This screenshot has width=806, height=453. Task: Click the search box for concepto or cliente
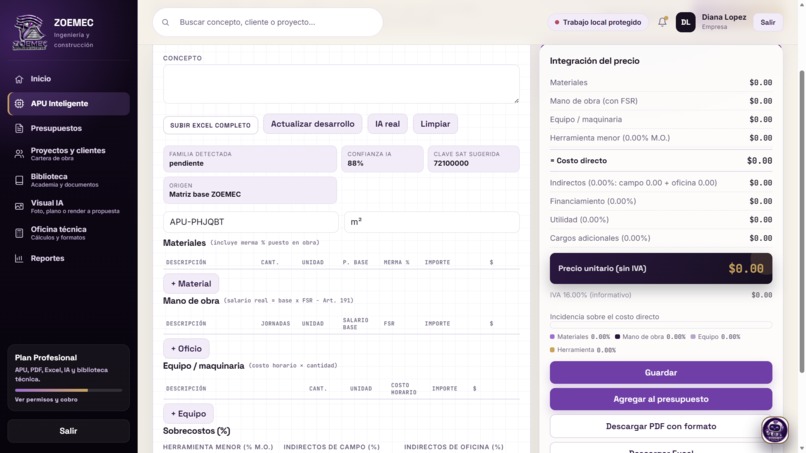pos(268,22)
